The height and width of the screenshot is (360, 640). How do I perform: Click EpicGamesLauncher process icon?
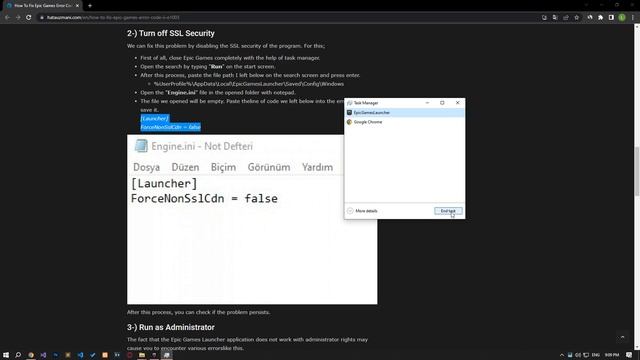[349, 112]
